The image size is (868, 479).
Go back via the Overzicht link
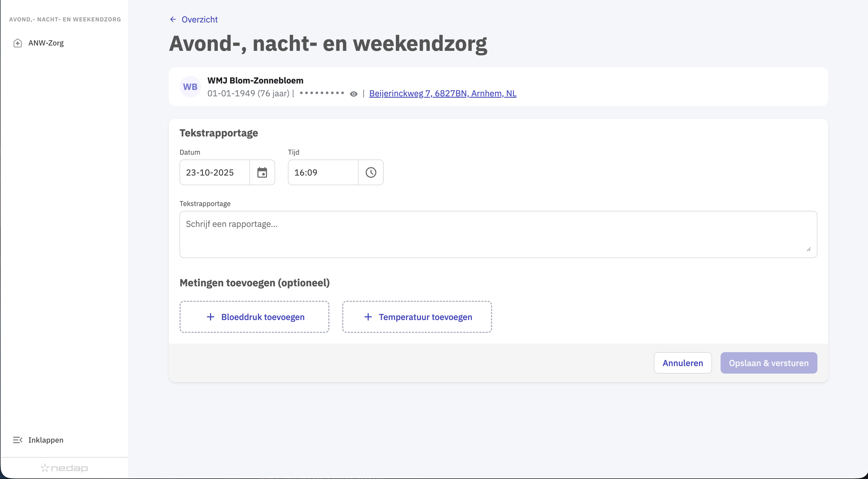click(x=200, y=20)
